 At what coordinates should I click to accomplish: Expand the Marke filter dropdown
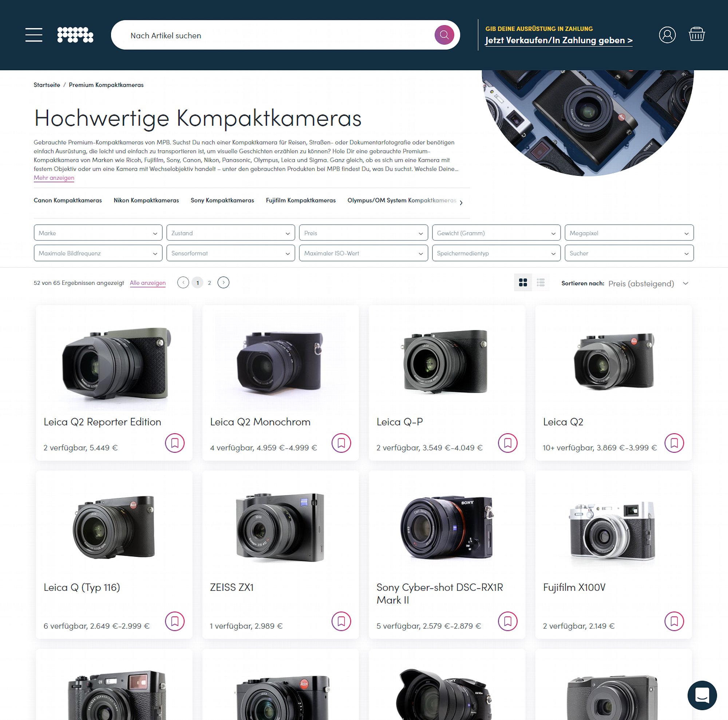pyautogui.click(x=98, y=233)
